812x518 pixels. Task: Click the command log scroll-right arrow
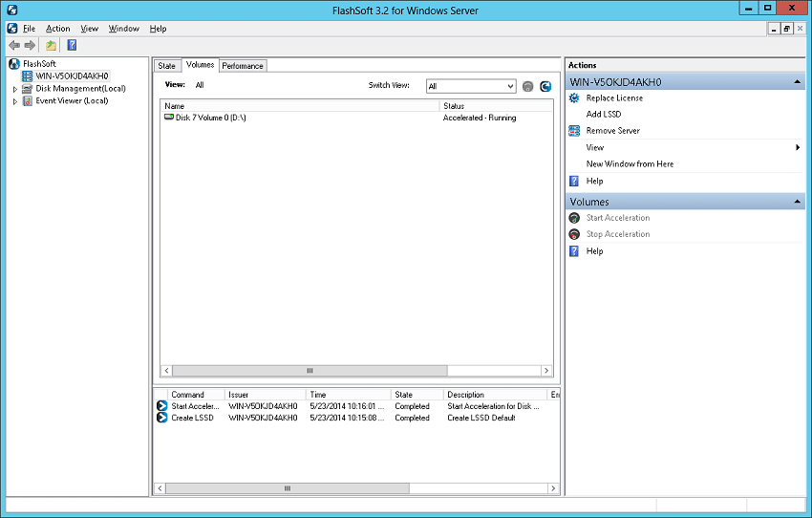click(553, 488)
